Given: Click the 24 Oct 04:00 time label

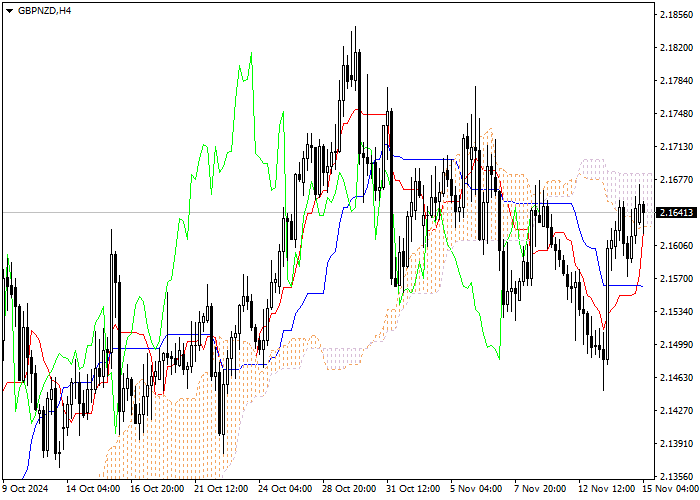Looking at the screenshot, I should (285, 489).
